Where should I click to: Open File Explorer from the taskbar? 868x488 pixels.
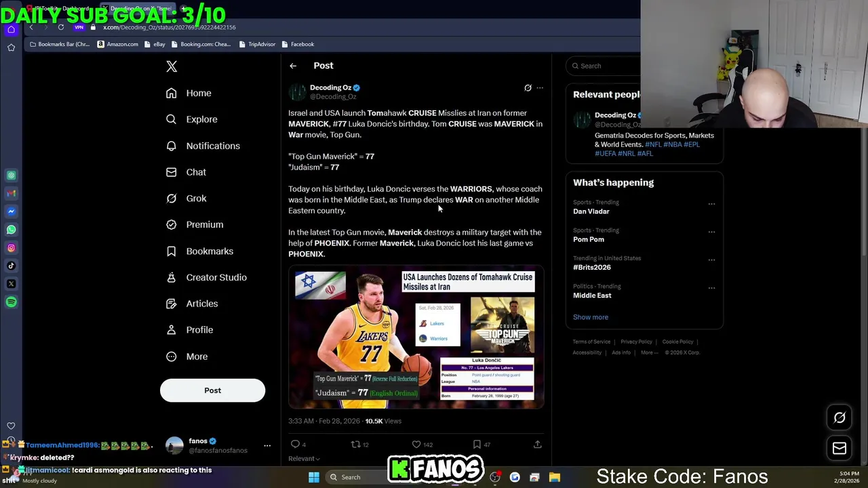tap(554, 477)
